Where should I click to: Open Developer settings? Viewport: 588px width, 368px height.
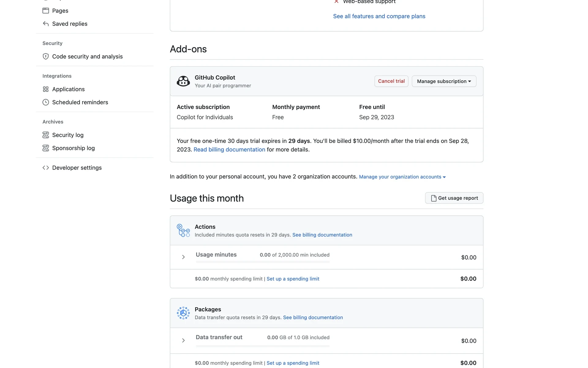pos(77,168)
